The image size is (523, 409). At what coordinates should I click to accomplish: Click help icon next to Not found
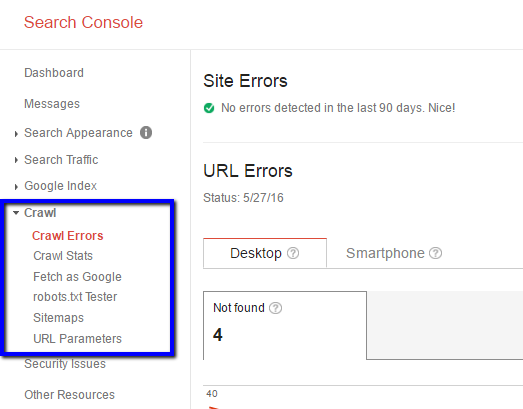(276, 308)
